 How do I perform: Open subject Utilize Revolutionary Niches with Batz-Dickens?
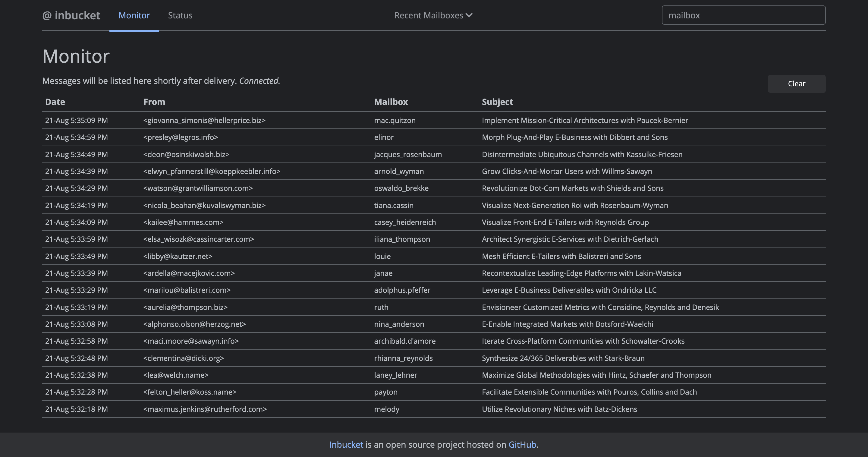[559, 409]
